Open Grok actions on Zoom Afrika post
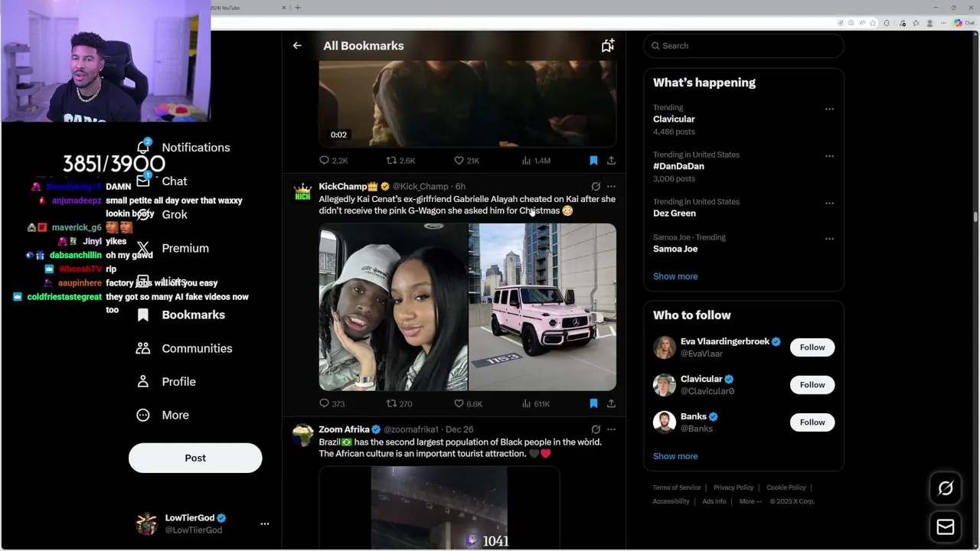This screenshot has height=551, width=980. coord(596,429)
